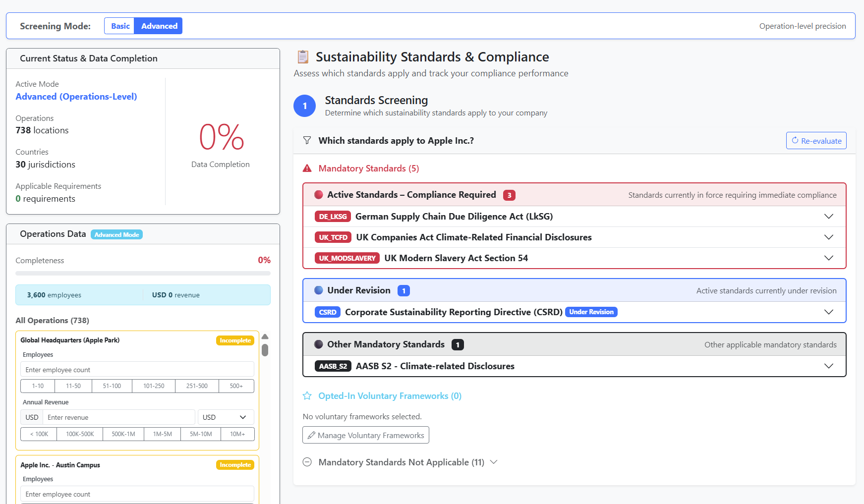This screenshot has height=504, width=864.
Task: Click the star icon beside Opted-In Voluntary Frameworks
Action: click(x=307, y=395)
